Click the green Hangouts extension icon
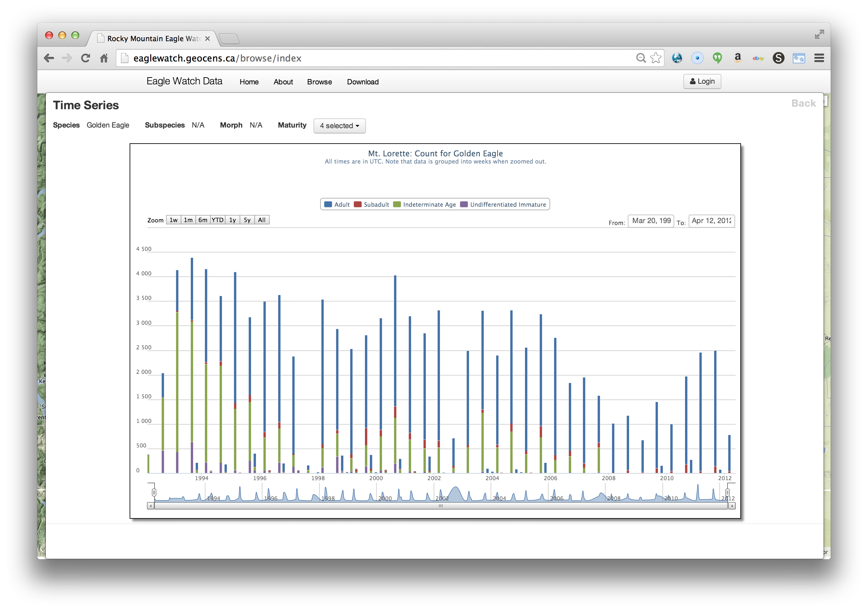The image size is (868, 611). click(717, 58)
